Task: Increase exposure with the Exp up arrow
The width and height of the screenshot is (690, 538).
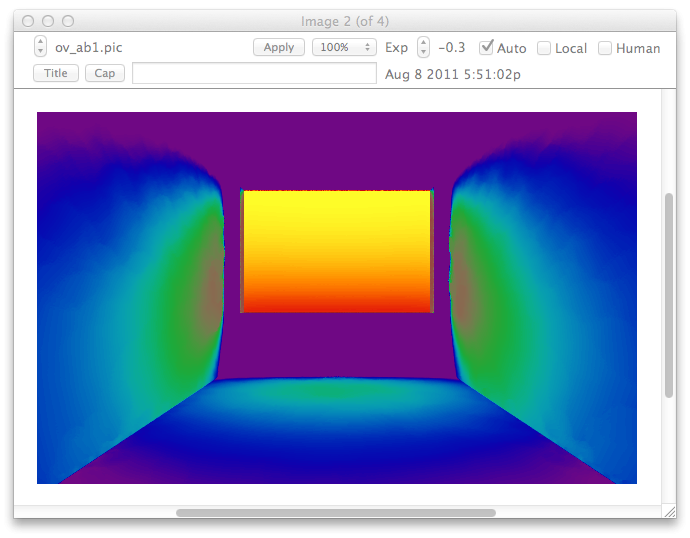Action: (423, 42)
